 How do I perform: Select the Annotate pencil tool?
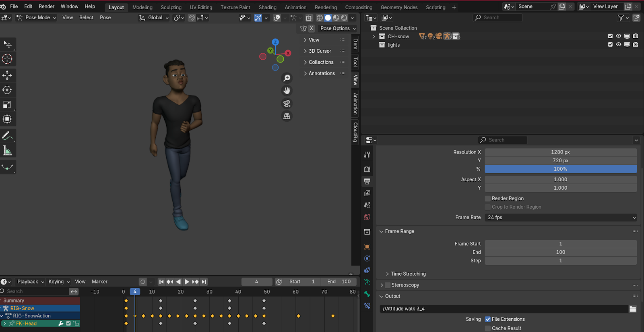[x=7, y=136]
